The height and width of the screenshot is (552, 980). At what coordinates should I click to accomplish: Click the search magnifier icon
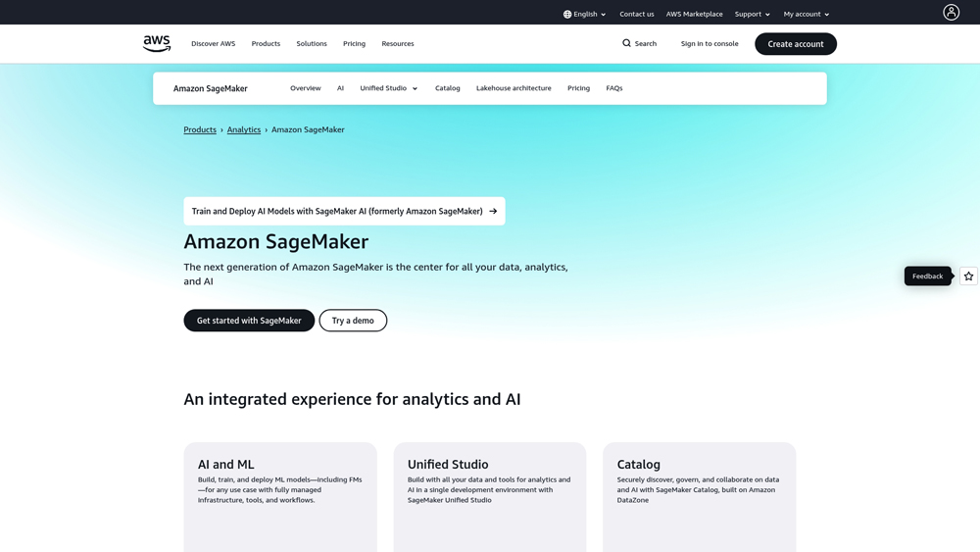click(x=626, y=43)
